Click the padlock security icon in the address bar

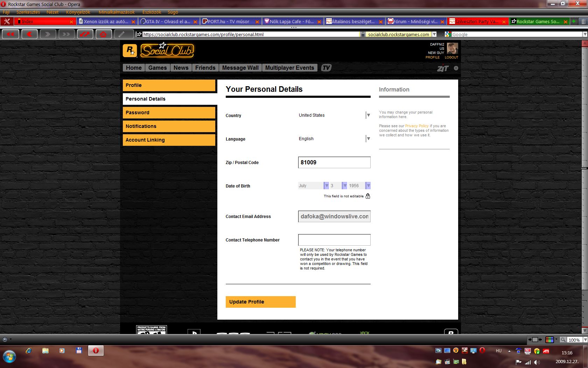pyautogui.click(x=363, y=34)
